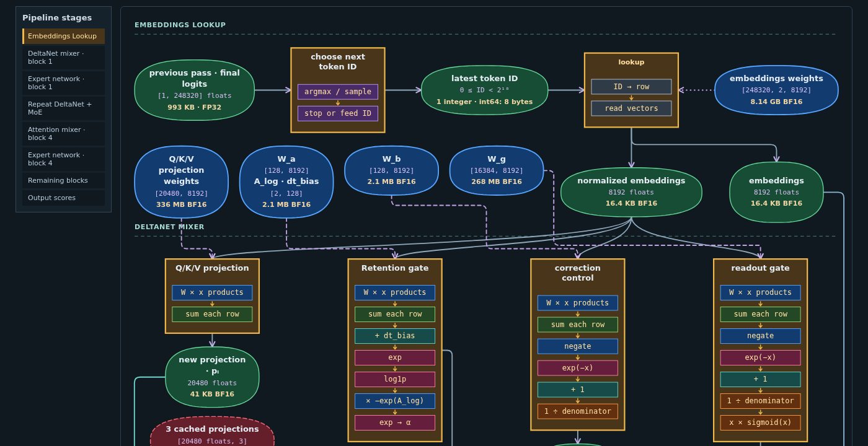Go to Expert network block 1 stage
The height and width of the screenshot is (446, 868).
(64, 83)
